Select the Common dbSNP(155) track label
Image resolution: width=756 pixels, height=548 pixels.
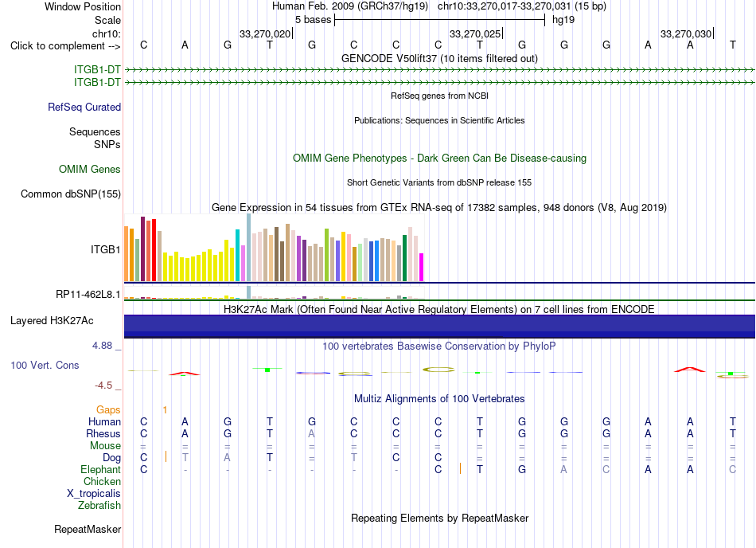tap(70, 194)
